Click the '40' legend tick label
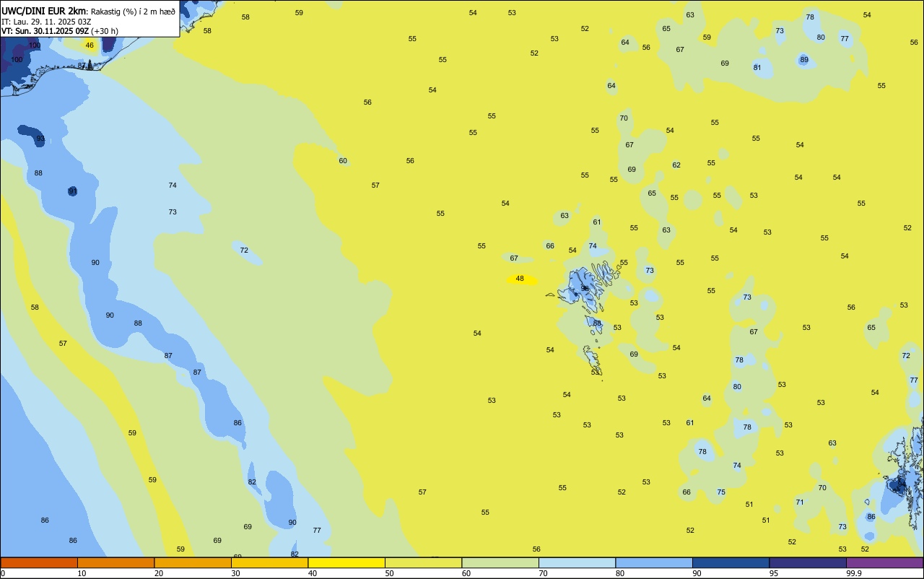The image size is (924, 579). [x=313, y=573]
